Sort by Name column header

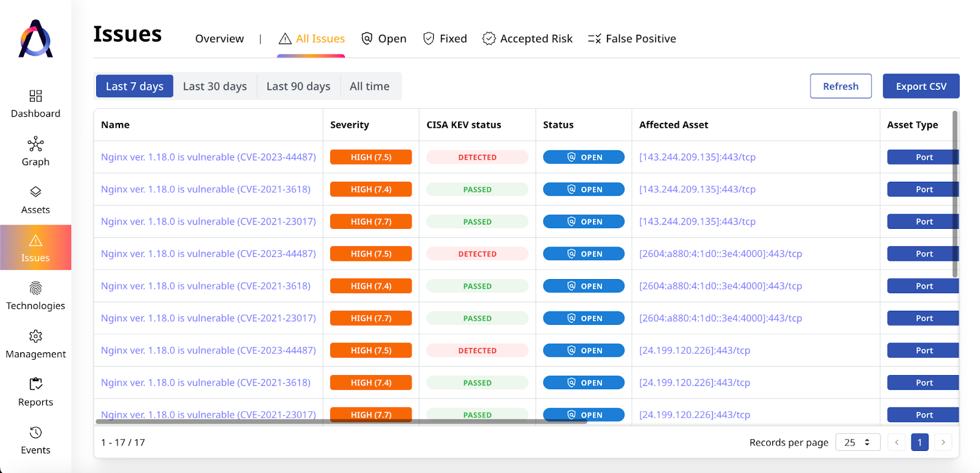pos(115,125)
